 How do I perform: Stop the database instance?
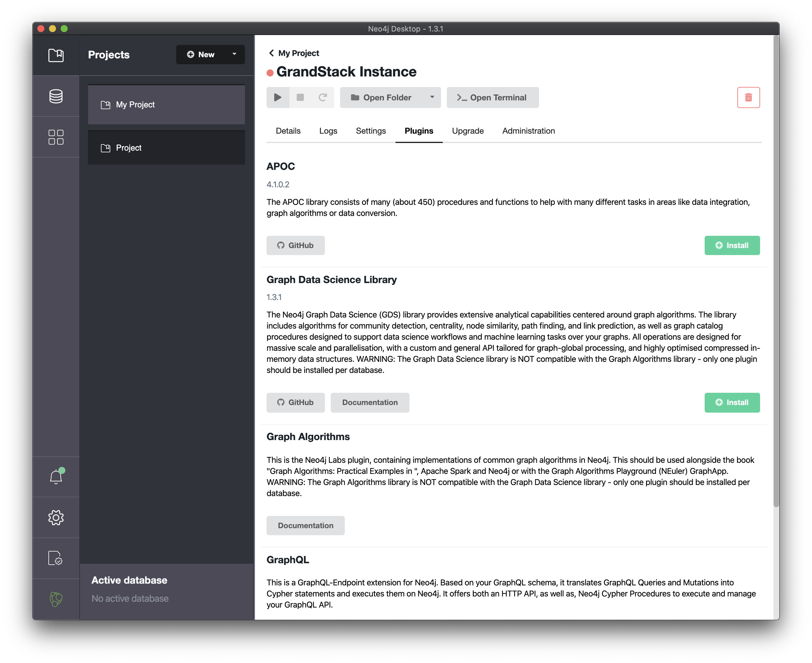click(300, 97)
